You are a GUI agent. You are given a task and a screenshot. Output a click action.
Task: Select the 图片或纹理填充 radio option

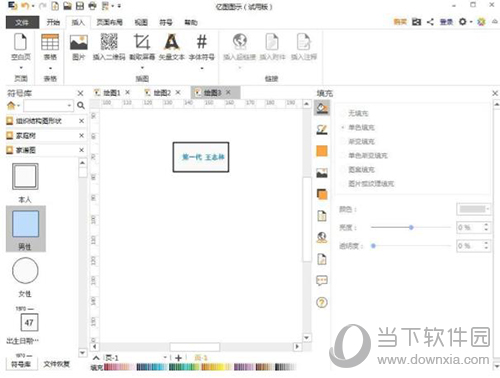(343, 183)
